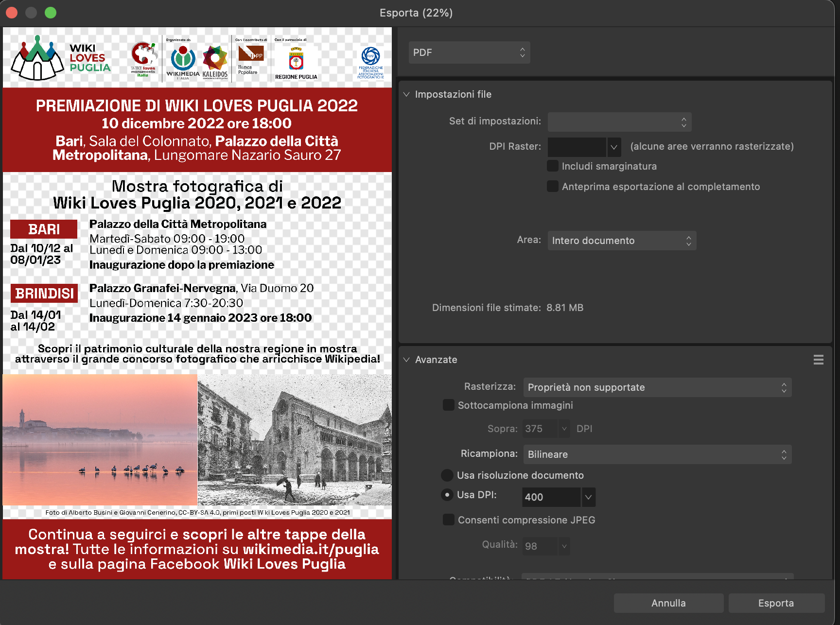Screen dimensions: 840x625
Task: Enable Consenti compressione JPEG
Action: point(449,520)
